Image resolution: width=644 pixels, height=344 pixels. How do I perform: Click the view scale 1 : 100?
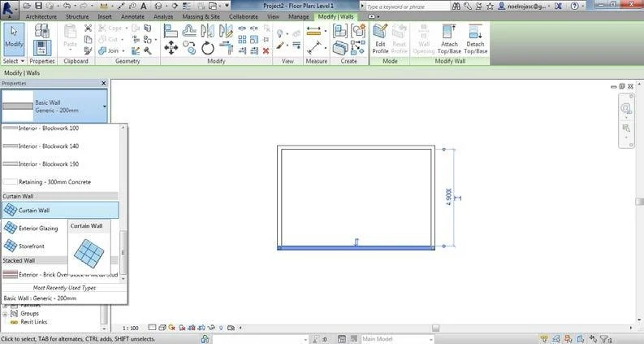[x=131, y=328]
